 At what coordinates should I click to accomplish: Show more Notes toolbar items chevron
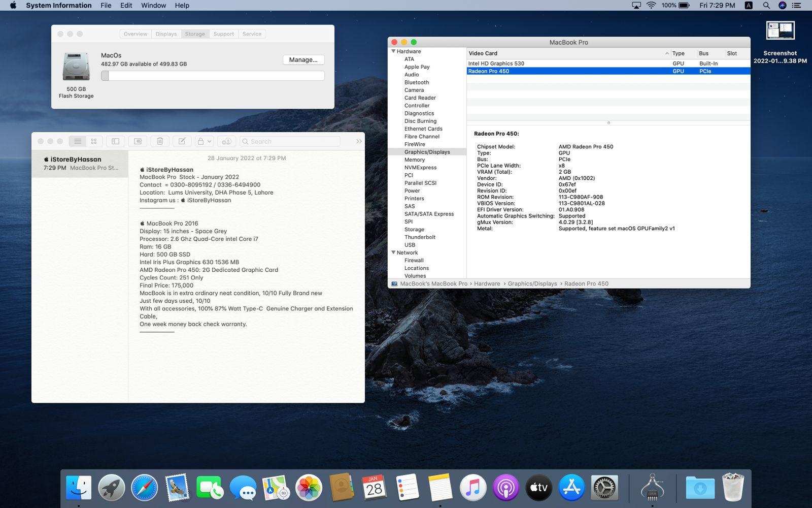pos(359,141)
